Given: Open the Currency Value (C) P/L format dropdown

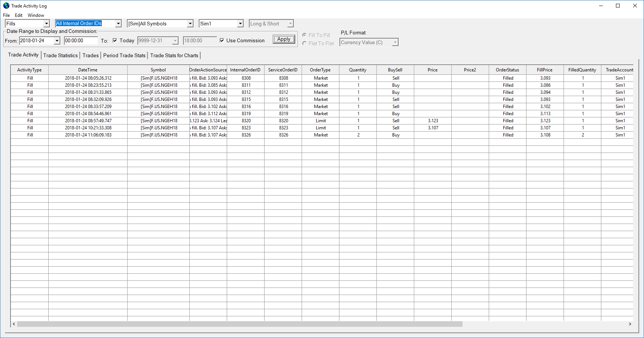Looking at the screenshot, I should pyautogui.click(x=395, y=42).
